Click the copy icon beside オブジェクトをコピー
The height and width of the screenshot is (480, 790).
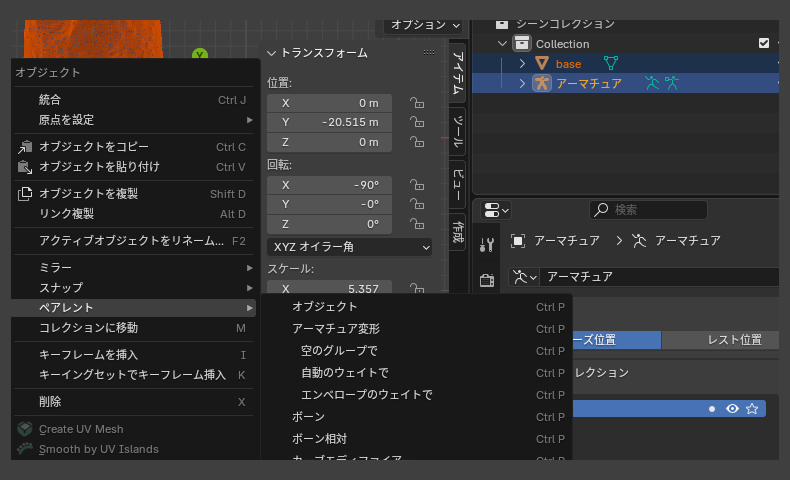25,147
